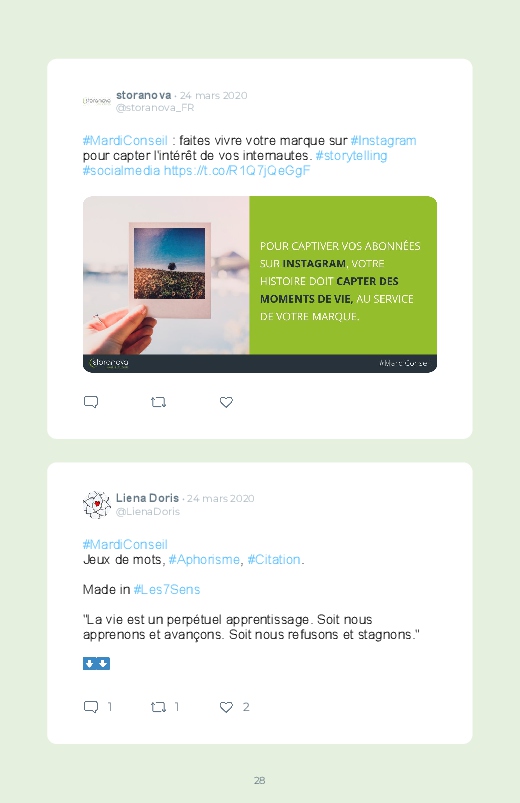
Task: Open the Instagram polaroid tweet image
Action: [x=260, y=284]
